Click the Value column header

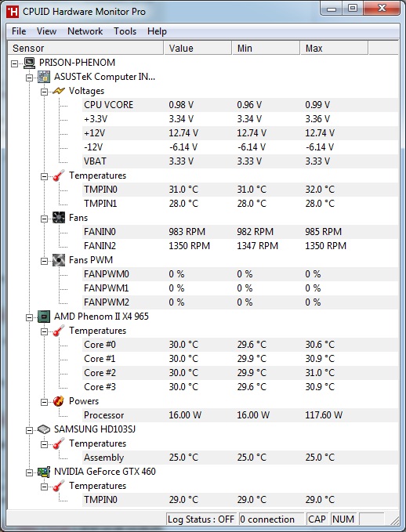[198, 48]
